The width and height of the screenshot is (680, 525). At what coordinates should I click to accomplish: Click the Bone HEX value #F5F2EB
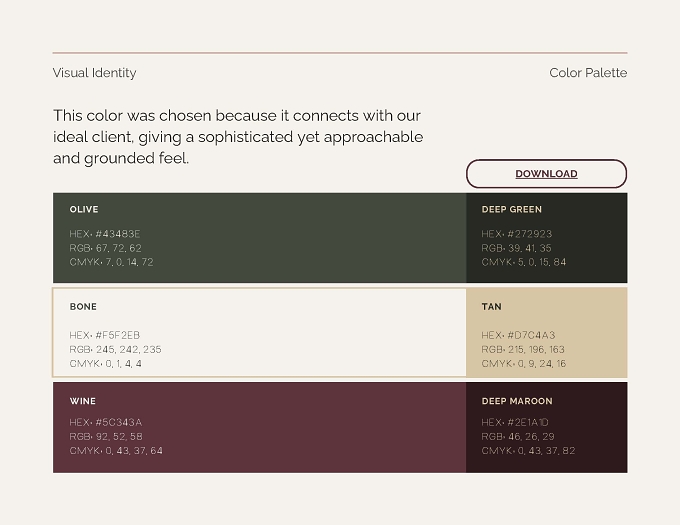(x=118, y=335)
